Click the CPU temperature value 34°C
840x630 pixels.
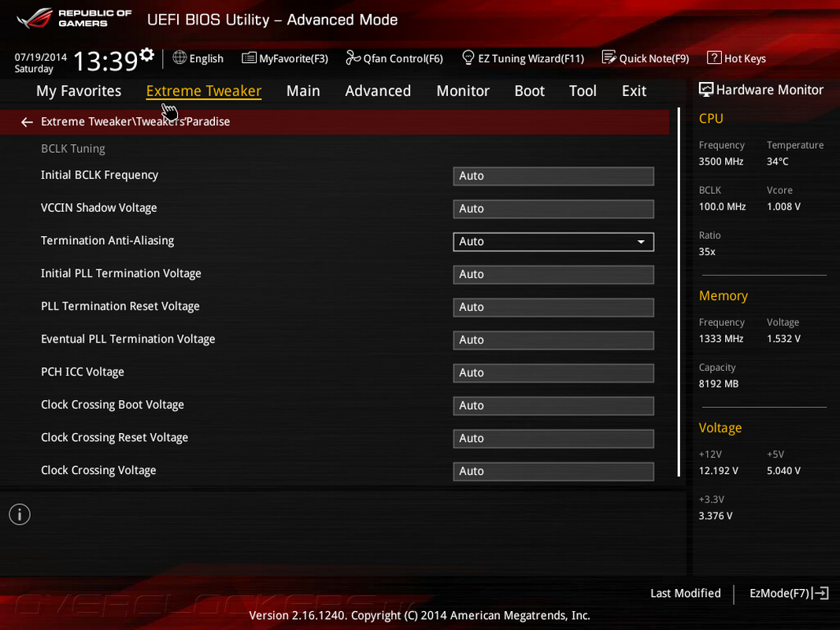coord(777,161)
